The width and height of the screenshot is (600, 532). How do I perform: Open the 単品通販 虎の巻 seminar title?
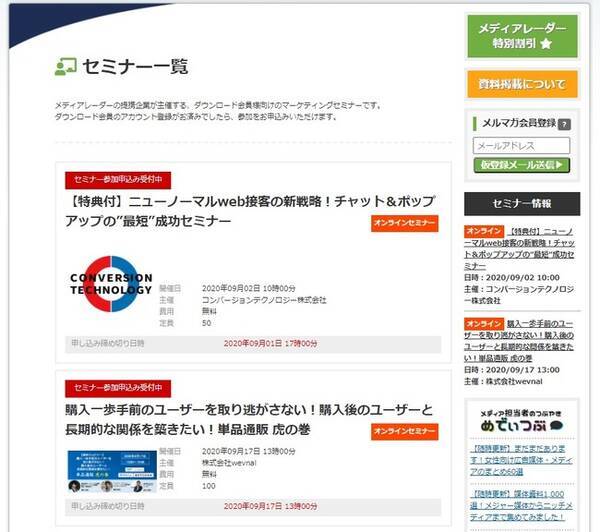[x=249, y=419]
